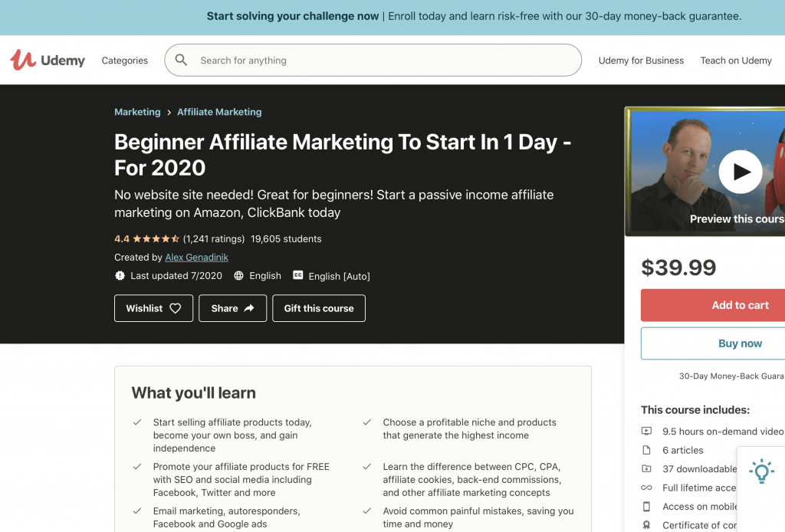The height and width of the screenshot is (532, 785).
Task: Open the Categories dropdown
Action: tap(124, 60)
